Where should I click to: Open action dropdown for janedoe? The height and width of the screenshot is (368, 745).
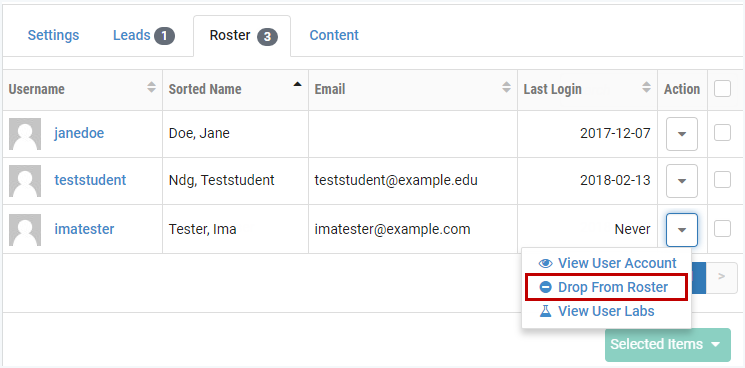682,134
